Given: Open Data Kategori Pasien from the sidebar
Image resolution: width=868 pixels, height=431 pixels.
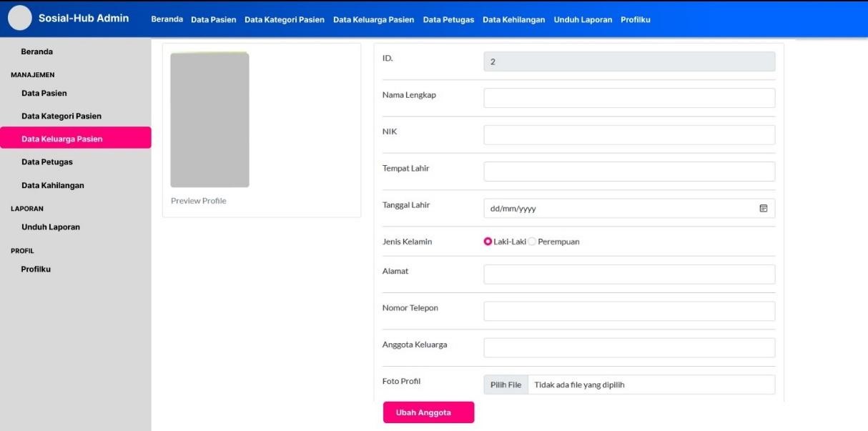Looking at the screenshot, I should point(61,116).
